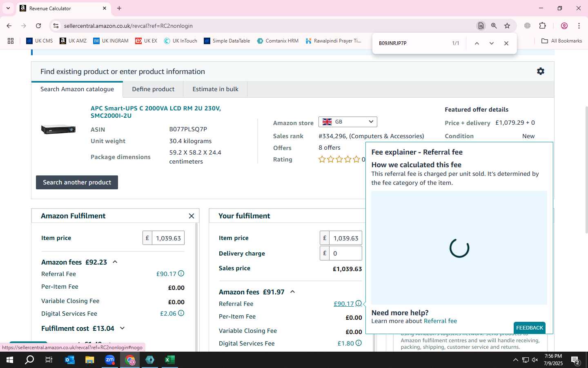Reload the current page

click(x=38, y=26)
